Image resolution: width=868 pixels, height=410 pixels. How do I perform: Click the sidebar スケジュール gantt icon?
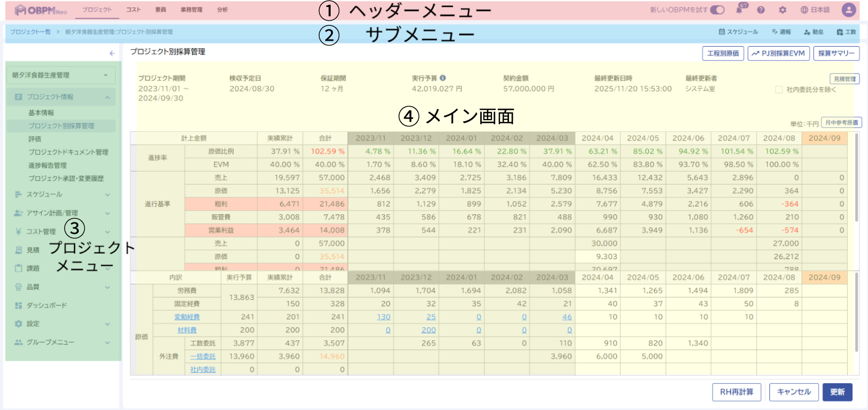coord(19,195)
